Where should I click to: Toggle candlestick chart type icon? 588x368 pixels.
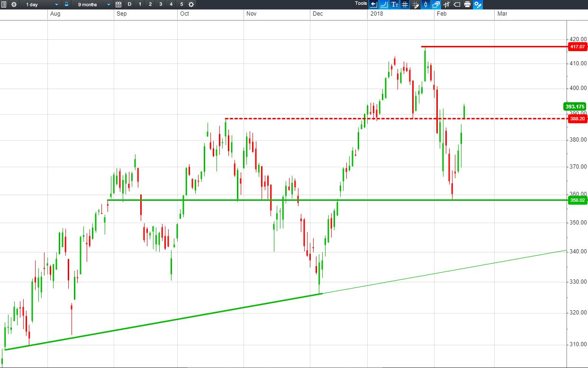click(x=425, y=4)
